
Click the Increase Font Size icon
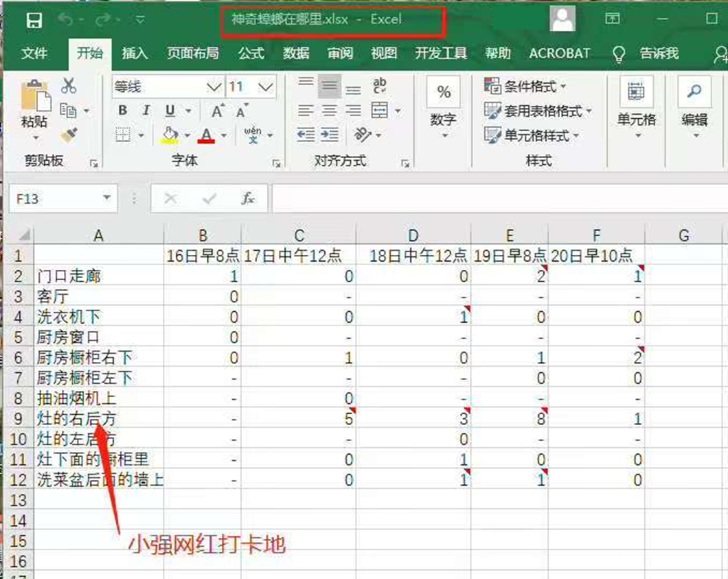coord(218,111)
